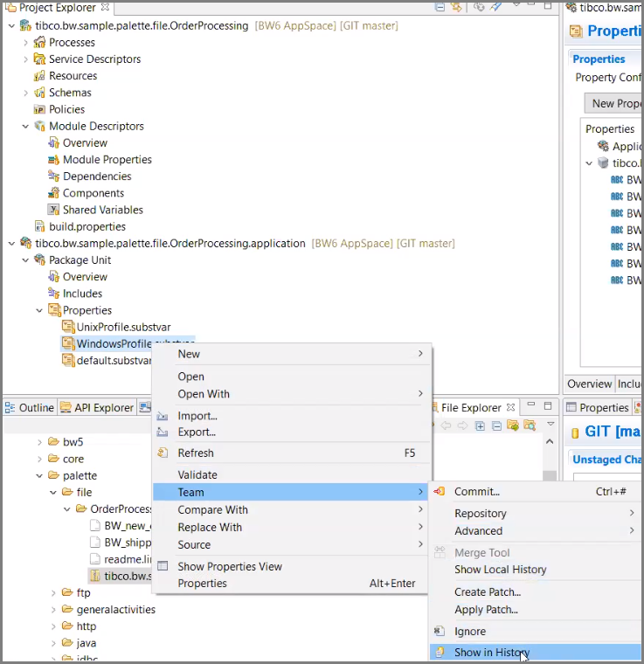Screen dimensions: 644x664
Task: Choose Open With from context menu
Action: 292,394
